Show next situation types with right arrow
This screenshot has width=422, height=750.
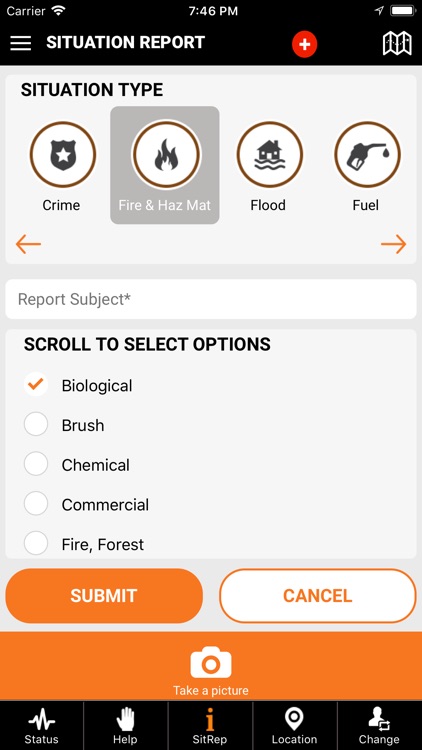[x=394, y=244]
